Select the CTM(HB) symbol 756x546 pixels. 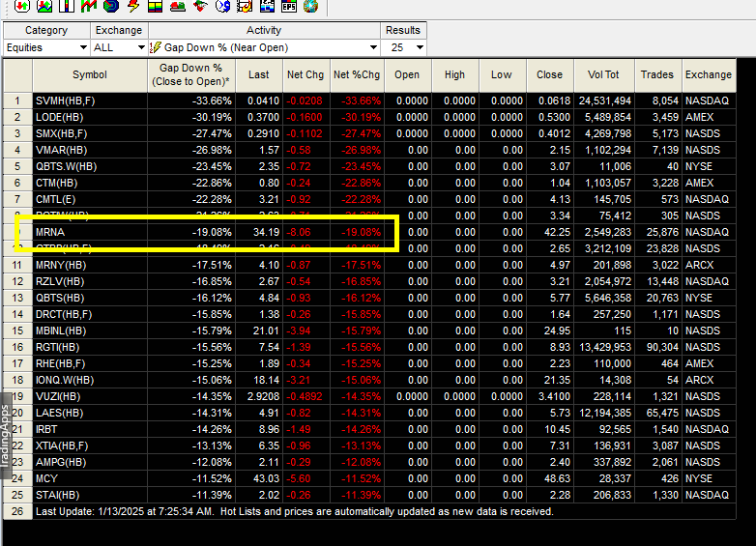[56, 183]
